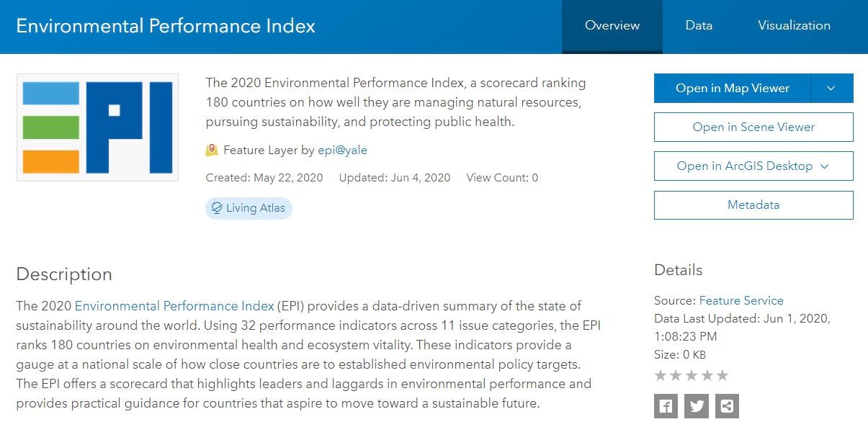
Task: Click the Facebook share icon
Action: click(x=666, y=405)
